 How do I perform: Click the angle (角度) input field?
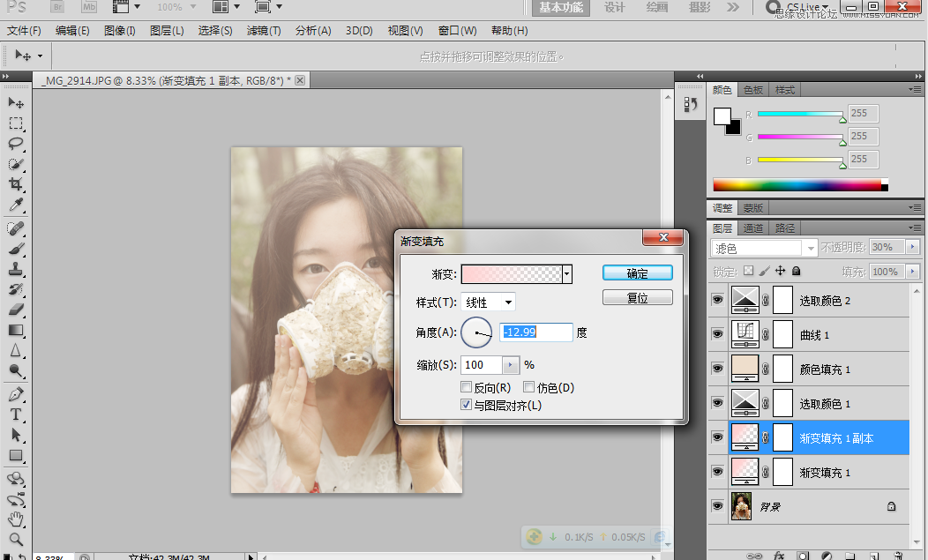[x=536, y=332]
